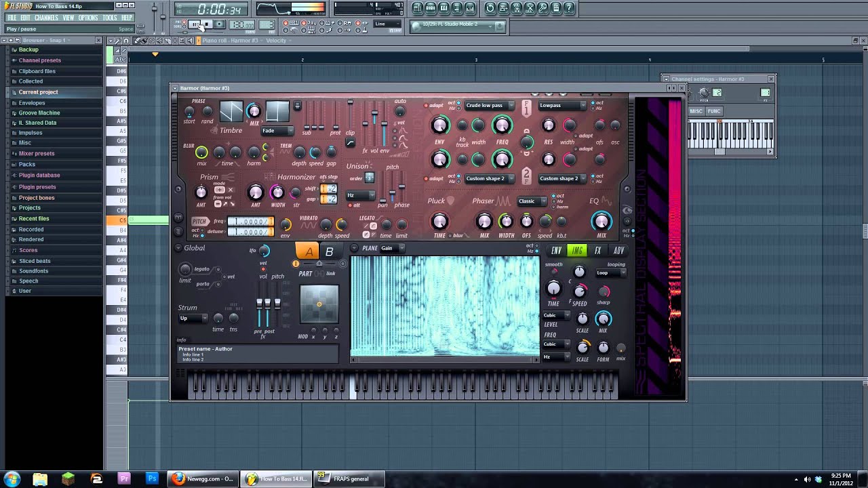Open the CHANNELS menu

point(46,18)
